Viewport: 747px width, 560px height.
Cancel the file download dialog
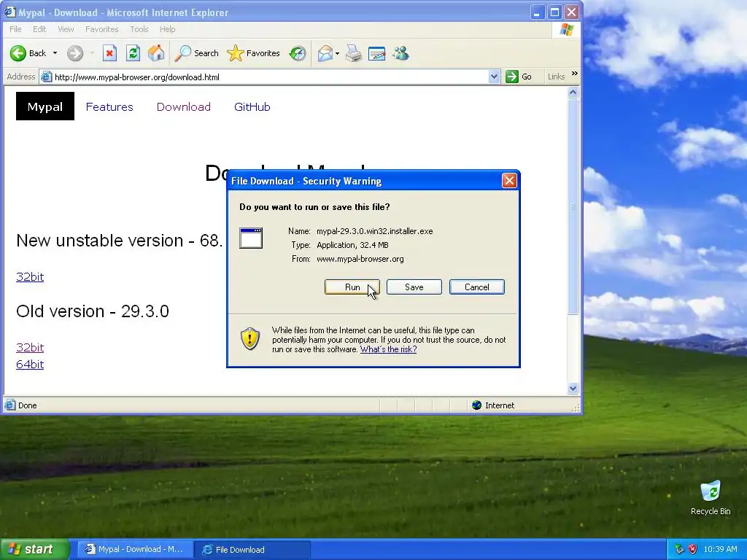pyautogui.click(x=476, y=287)
